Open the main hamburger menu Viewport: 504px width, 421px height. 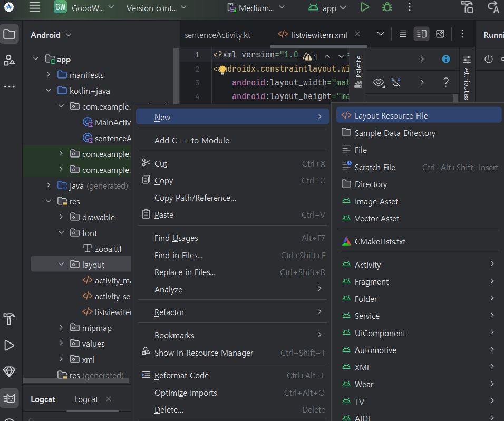34,7
